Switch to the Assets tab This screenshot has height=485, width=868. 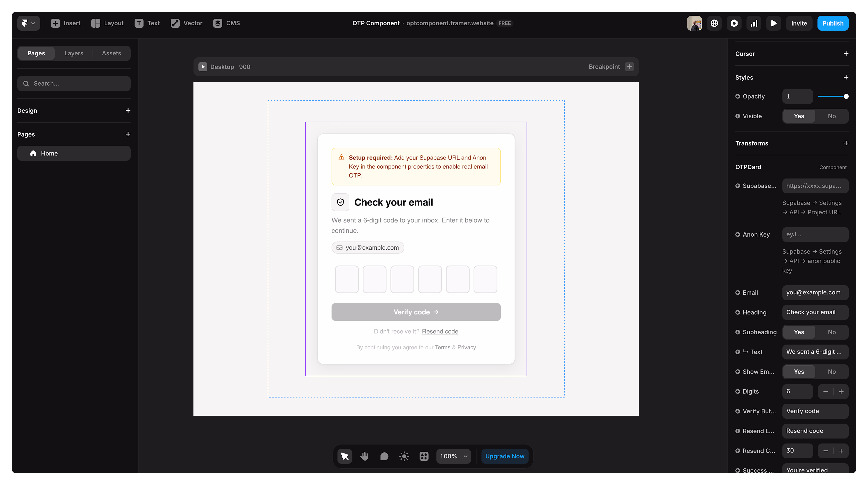coord(112,53)
